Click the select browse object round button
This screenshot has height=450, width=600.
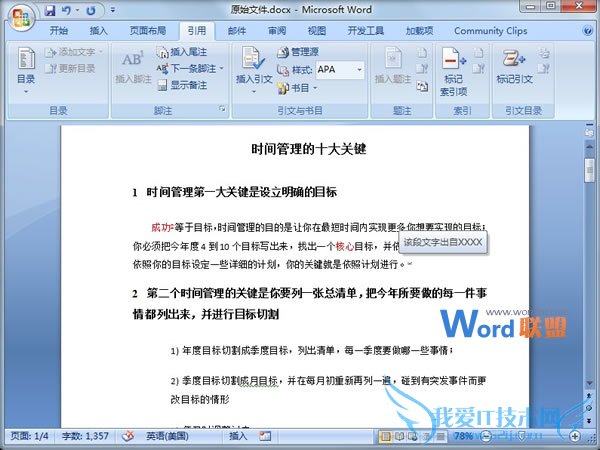coord(589,408)
